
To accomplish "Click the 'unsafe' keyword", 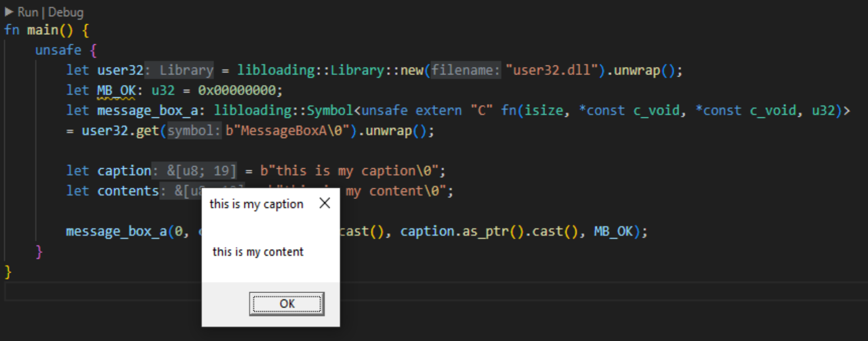I will point(58,50).
